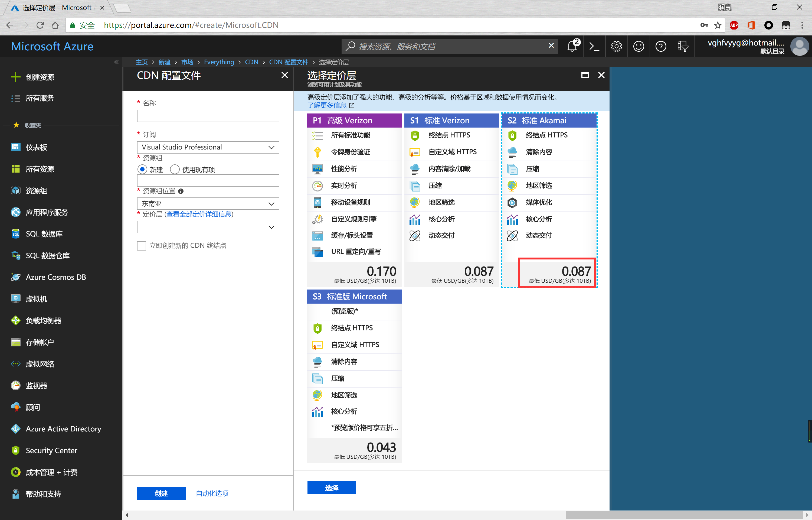
Task: Check 立即创建新的 CDN 终结点 checkbox
Action: [141, 245]
